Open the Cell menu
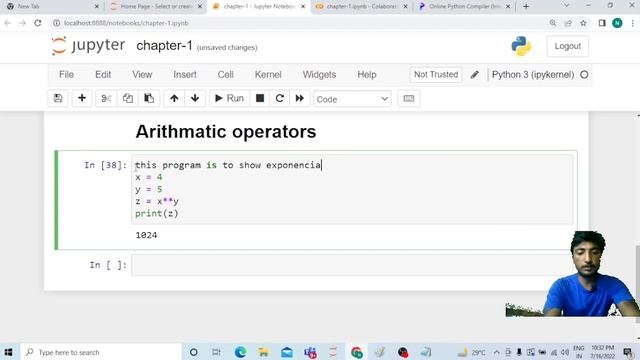 [x=225, y=75]
